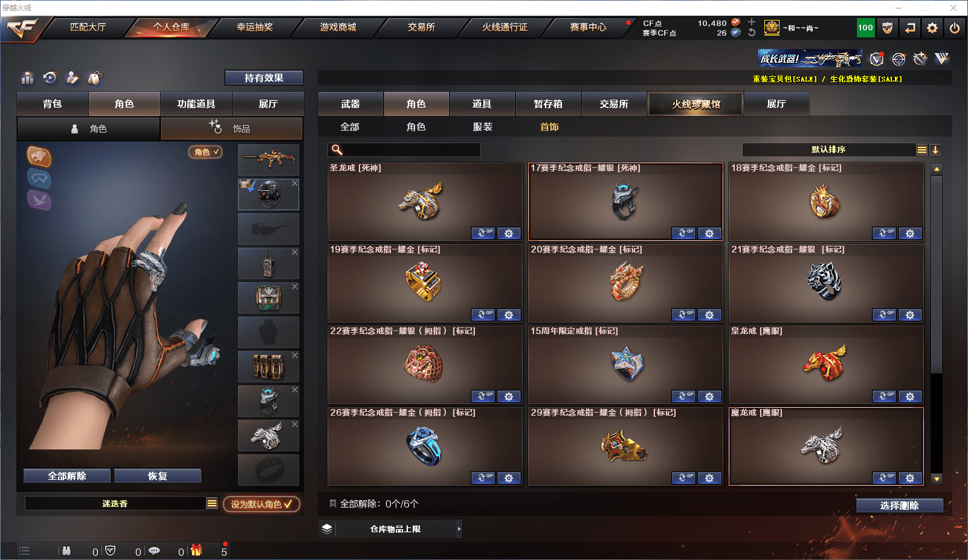Switch to the 火线珍藏馆 tab
This screenshot has width=968, height=560.
(x=696, y=104)
